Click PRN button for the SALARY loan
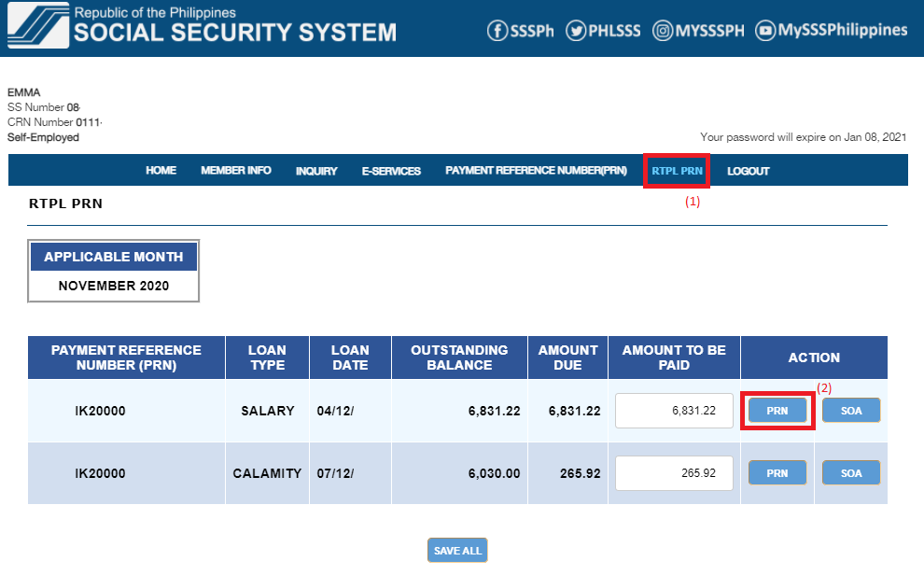The width and height of the screenshot is (924, 575). [x=777, y=410]
